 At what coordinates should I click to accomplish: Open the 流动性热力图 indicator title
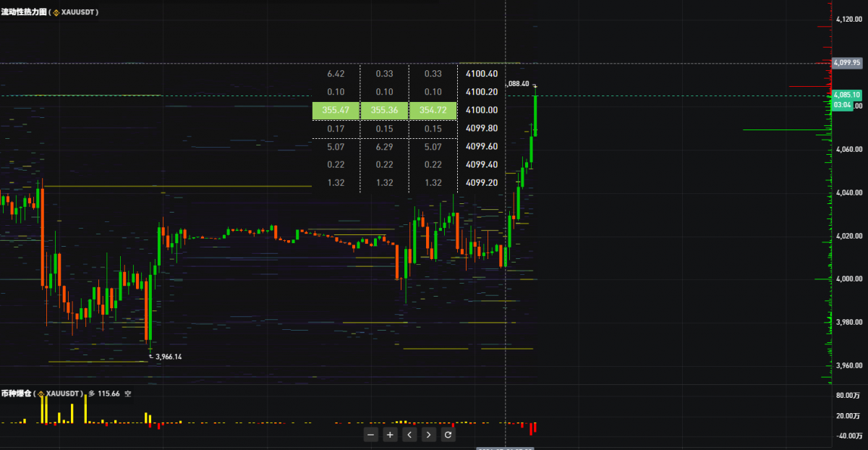pyautogui.click(x=23, y=12)
